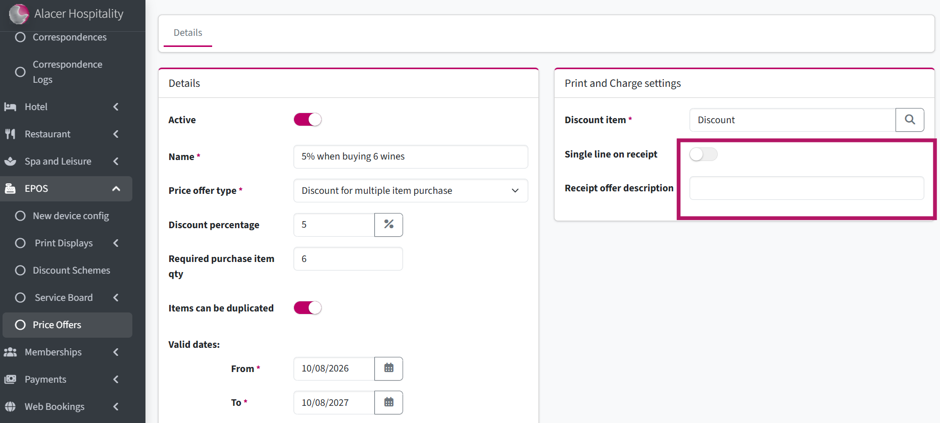Click the To date input field
The image size is (940, 423).
point(334,403)
